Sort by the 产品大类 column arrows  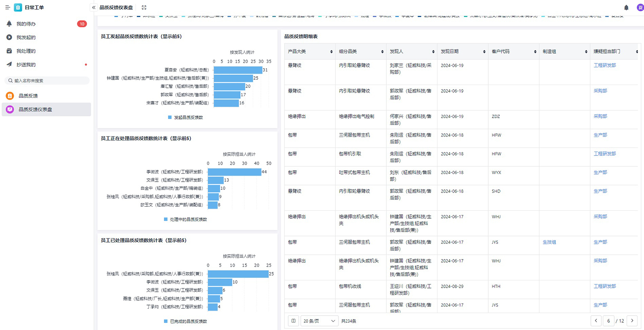click(331, 52)
